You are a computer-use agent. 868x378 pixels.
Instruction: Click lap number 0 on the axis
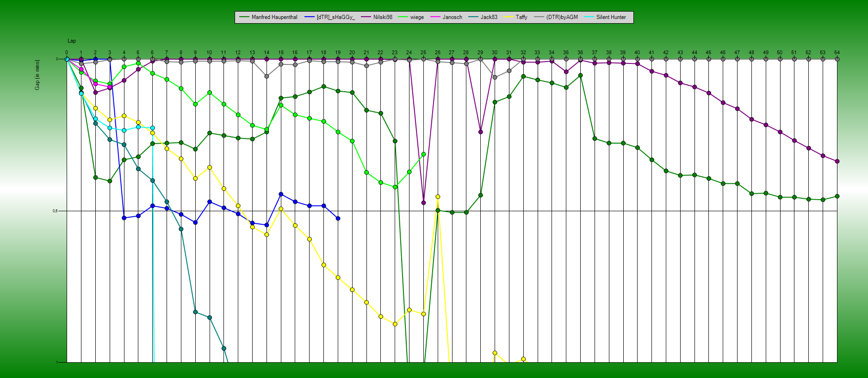click(67, 52)
